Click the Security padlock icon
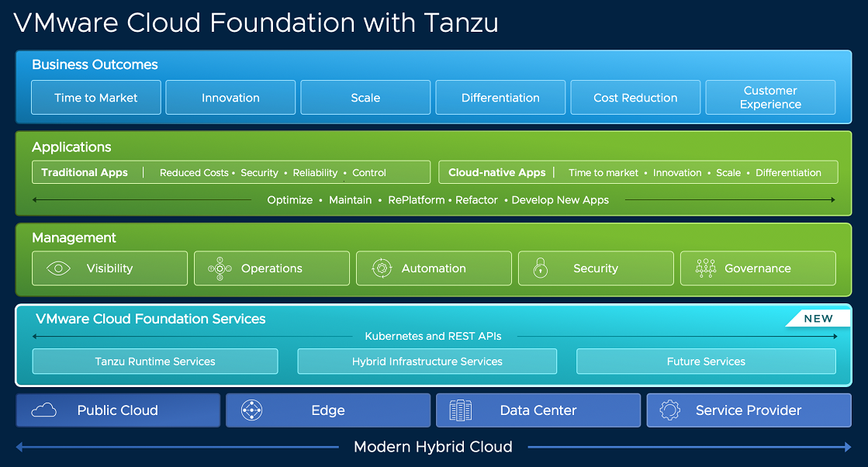 541,268
